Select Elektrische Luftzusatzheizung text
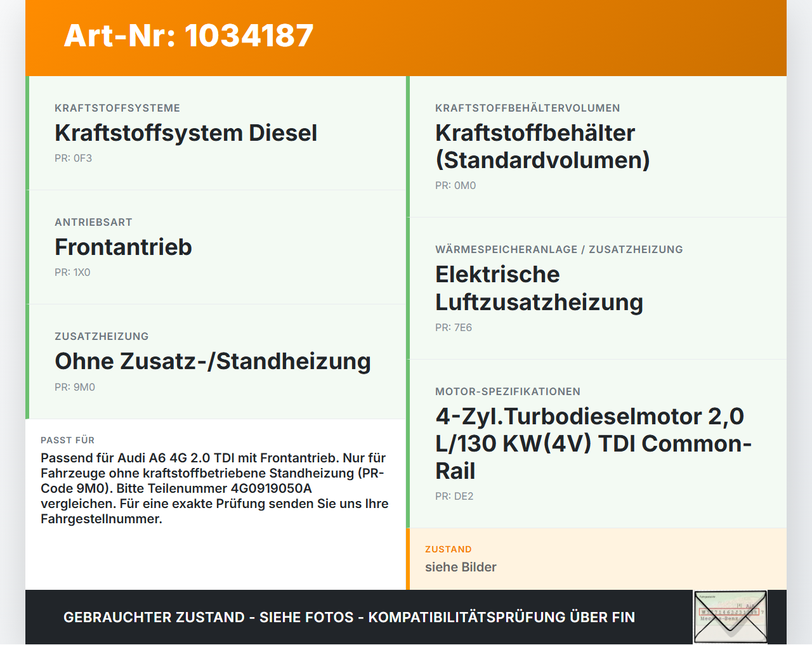Viewport: 812px width, 645px height. [x=539, y=289]
